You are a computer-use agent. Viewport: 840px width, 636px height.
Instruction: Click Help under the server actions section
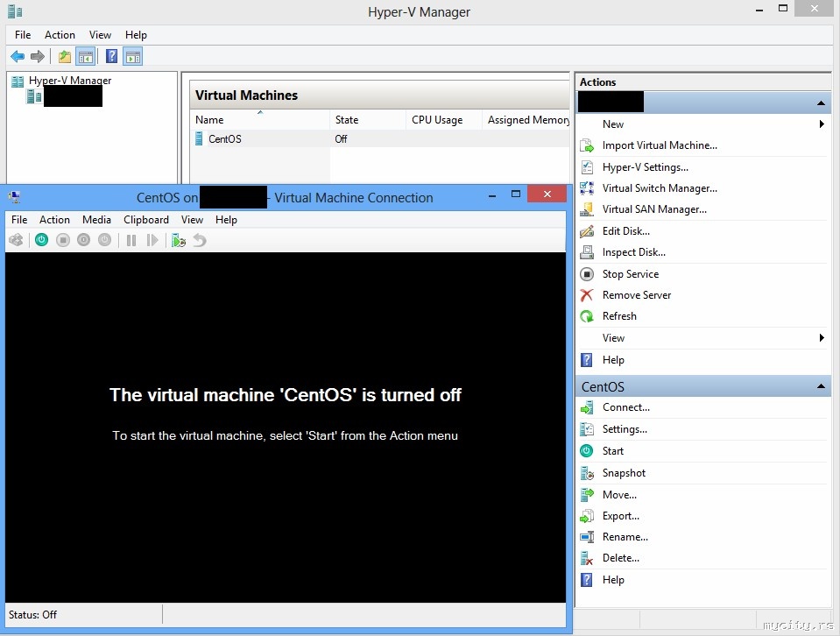click(x=613, y=360)
